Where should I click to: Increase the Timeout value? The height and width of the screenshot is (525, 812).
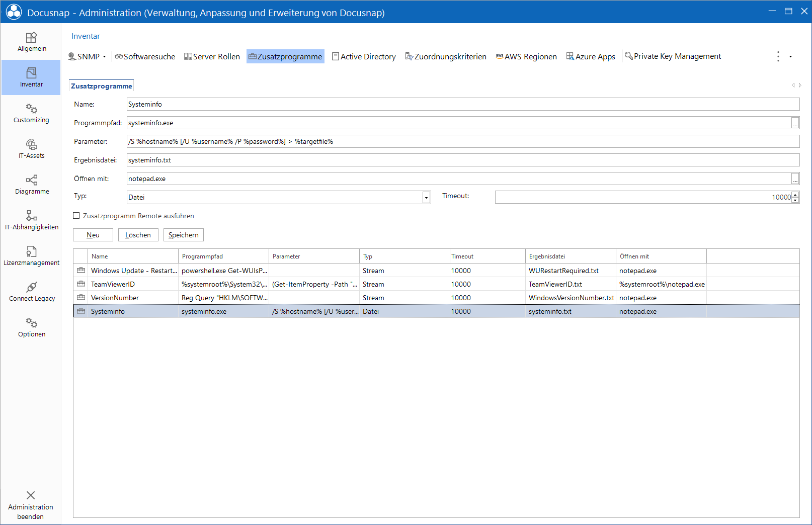[795, 195]
